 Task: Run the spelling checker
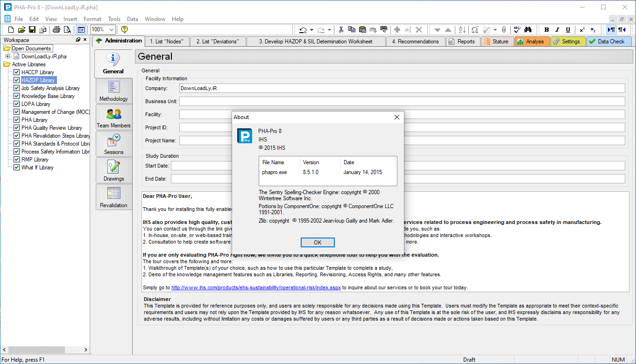pyautogui.click(x=517, y=29)
